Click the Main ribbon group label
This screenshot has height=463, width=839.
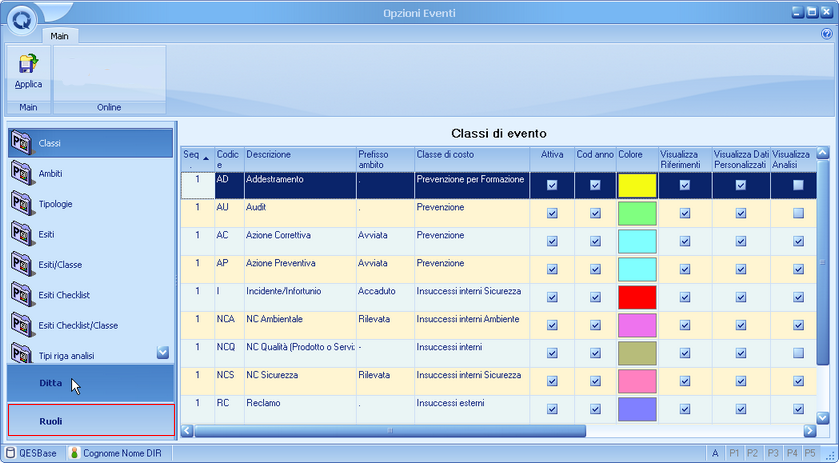click(x=28, y=107)
